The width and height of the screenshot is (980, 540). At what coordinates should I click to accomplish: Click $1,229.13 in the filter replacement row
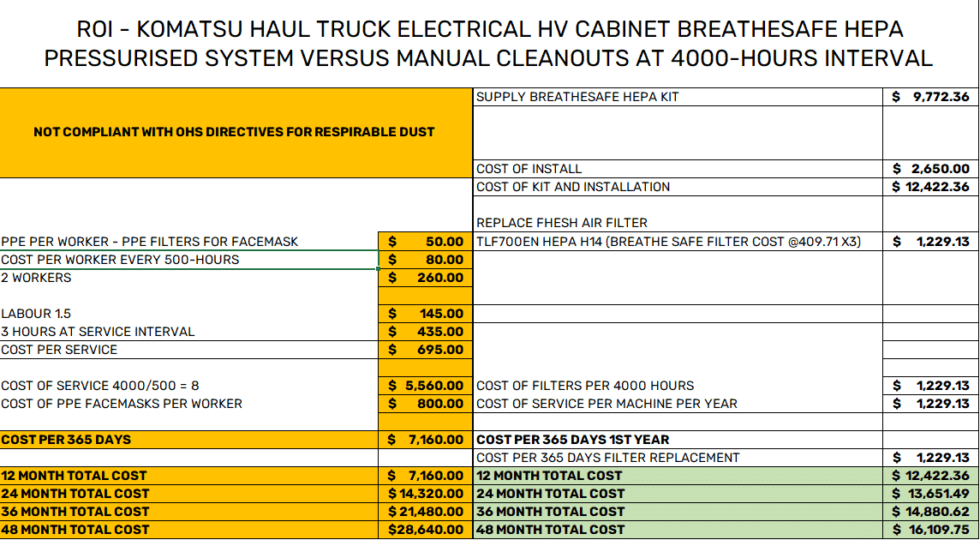click(930, 458)
